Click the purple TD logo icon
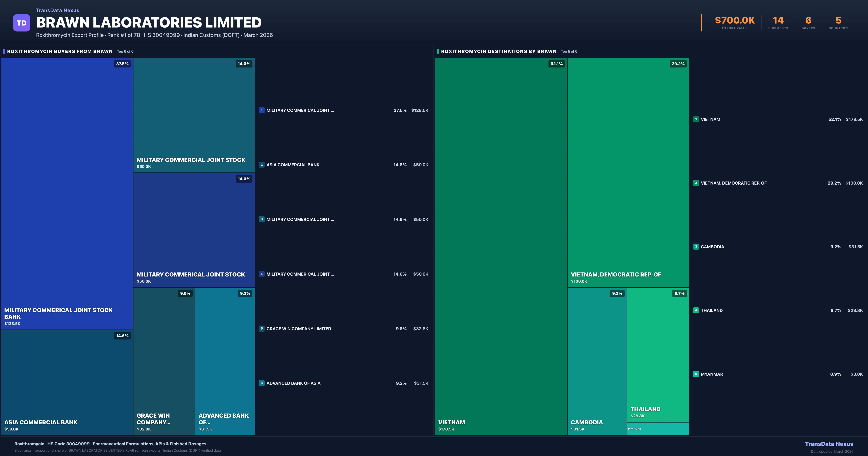This screenshot has width=868, height=456. click(22, 23)
